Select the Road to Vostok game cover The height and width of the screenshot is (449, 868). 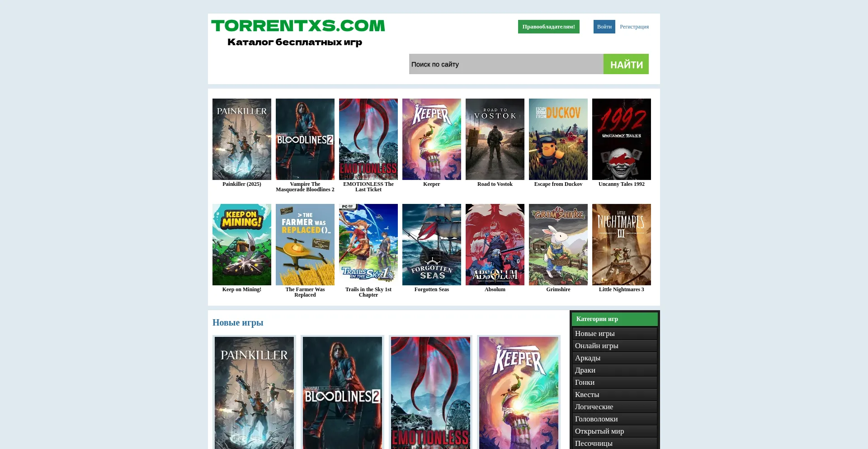pyautogui.click(x=495, y=139)
